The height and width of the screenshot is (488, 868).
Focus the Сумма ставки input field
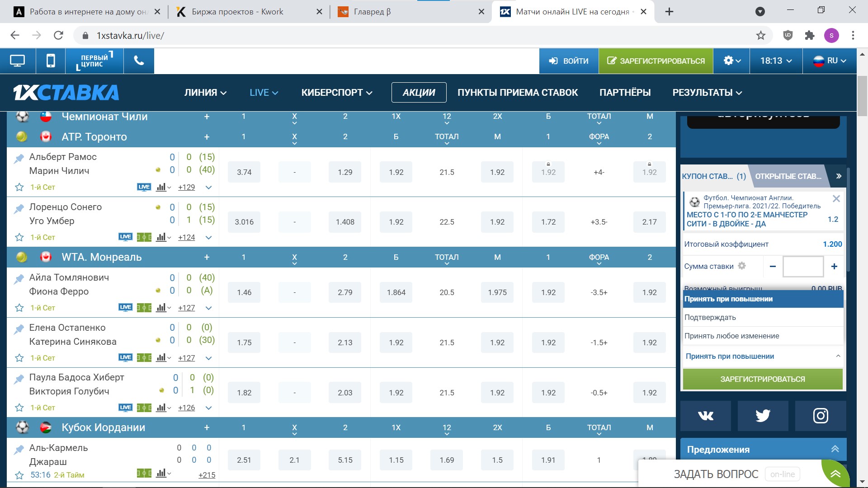point(803,266)
